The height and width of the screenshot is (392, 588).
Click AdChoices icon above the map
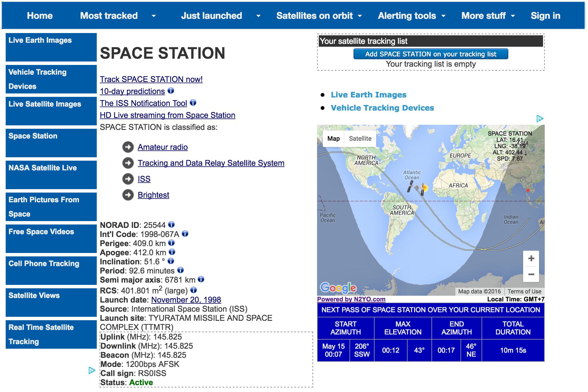pyautogui.click(x=540, y=119)
